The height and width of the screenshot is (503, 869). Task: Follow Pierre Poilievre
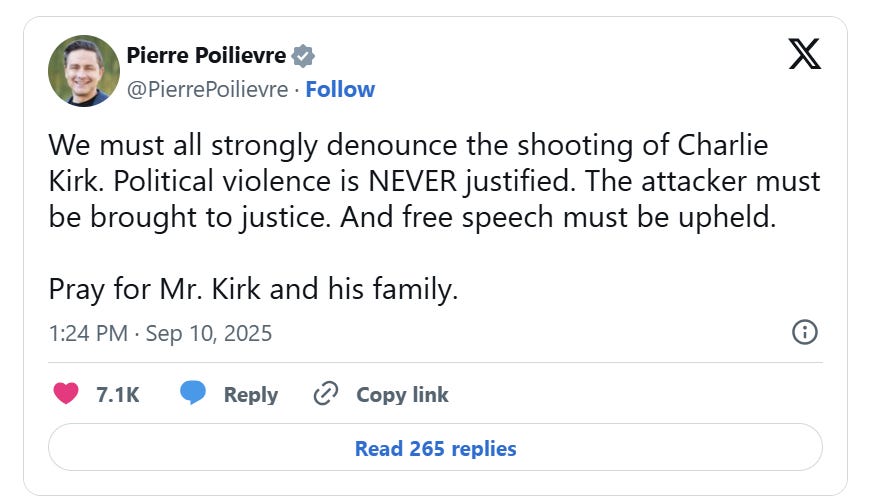coord(340,89)
